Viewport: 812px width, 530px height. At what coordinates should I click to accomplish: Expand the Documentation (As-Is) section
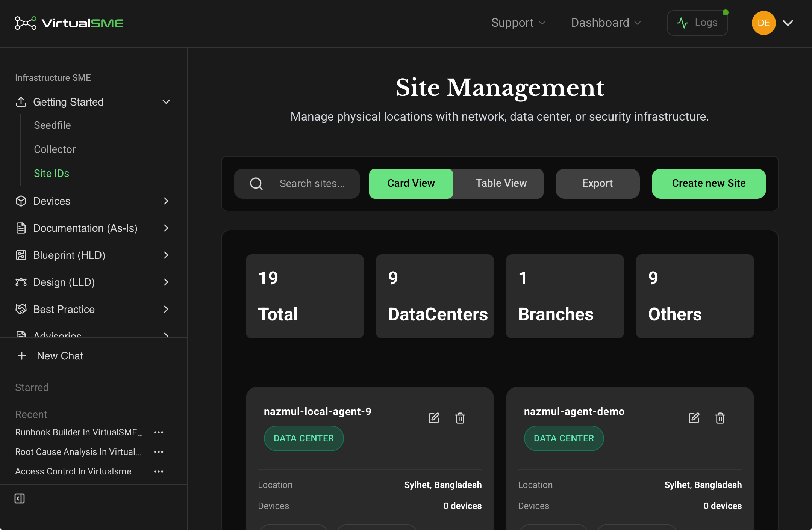coord(166,228)
